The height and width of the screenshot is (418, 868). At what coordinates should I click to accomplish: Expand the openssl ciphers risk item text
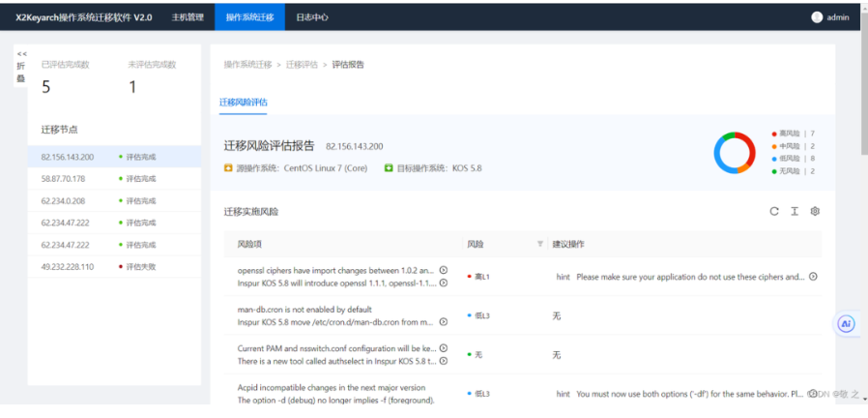(444, 270)
